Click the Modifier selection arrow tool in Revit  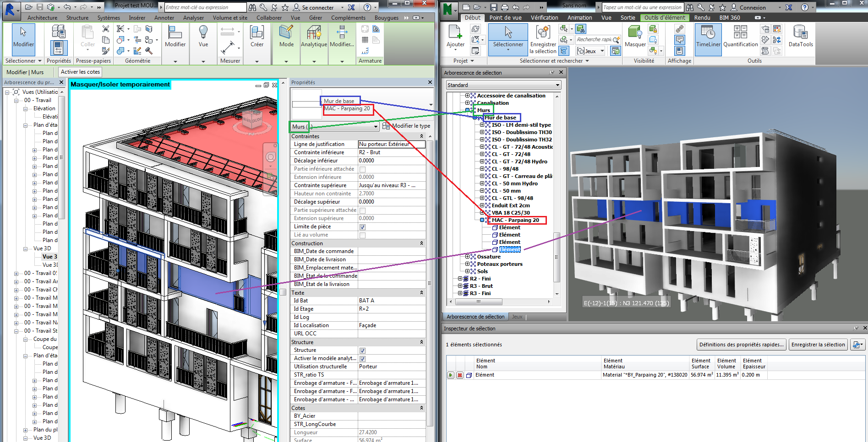[x=23, y=37]
